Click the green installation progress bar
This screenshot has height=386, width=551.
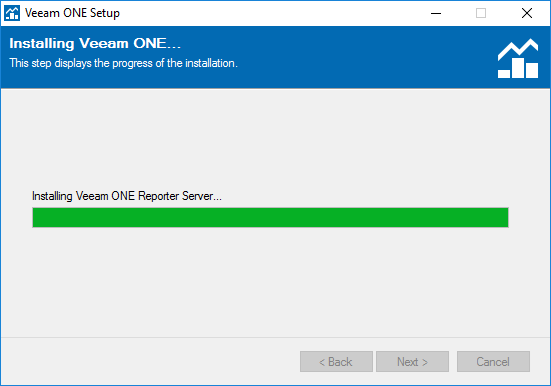coord(270,218)
